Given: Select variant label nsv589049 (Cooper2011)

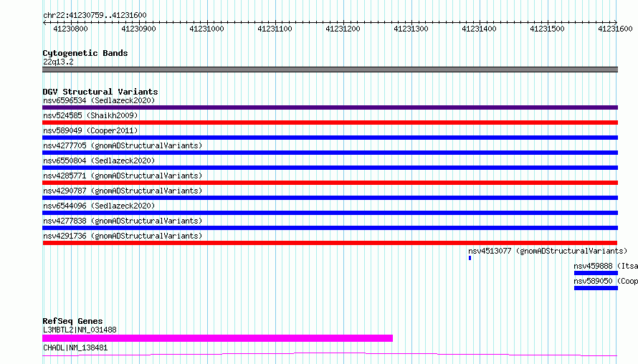Looking at the screenshot, I should point(90,130).
